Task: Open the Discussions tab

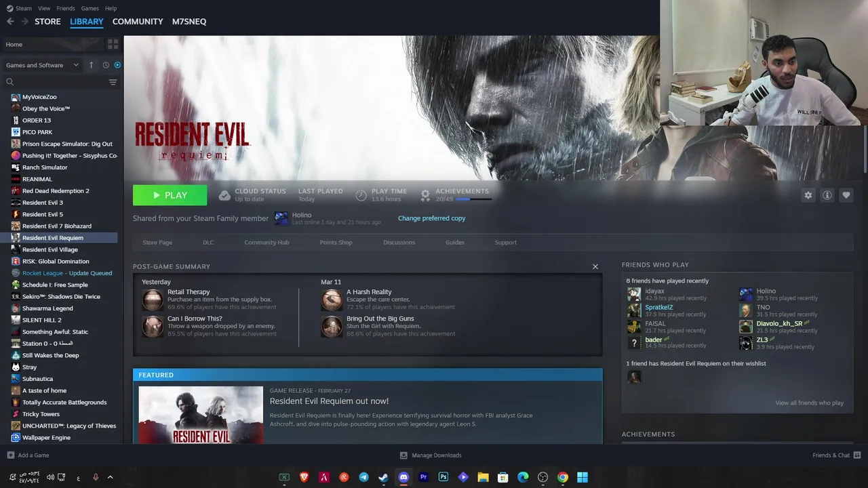Action: point(399,243)
